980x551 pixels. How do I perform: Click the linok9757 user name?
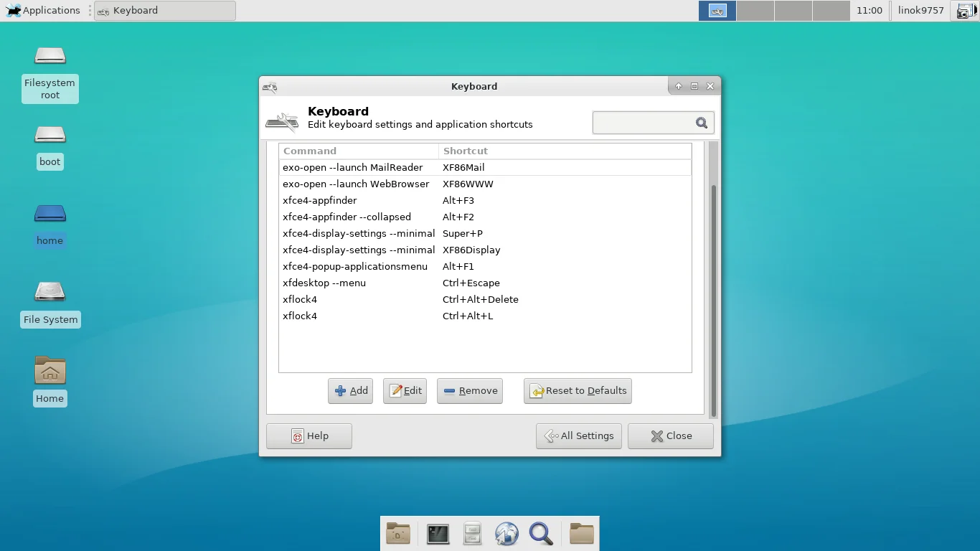[921, 11]
